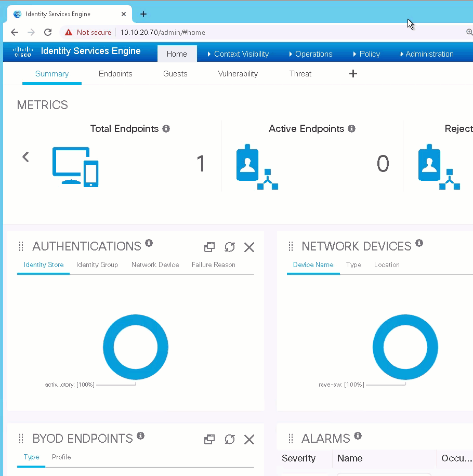Open a new browser tab
The width and height of the screenshot is (473, 476).
pos(143,14)
